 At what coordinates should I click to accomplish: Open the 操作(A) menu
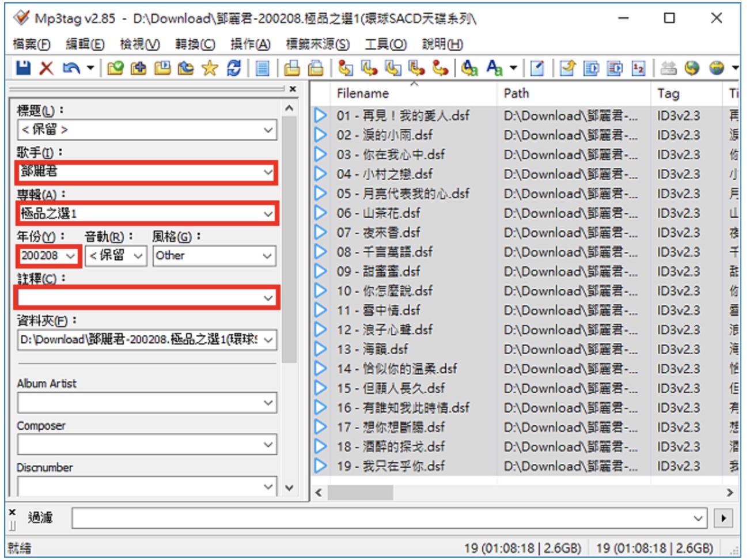click(250, 44)
